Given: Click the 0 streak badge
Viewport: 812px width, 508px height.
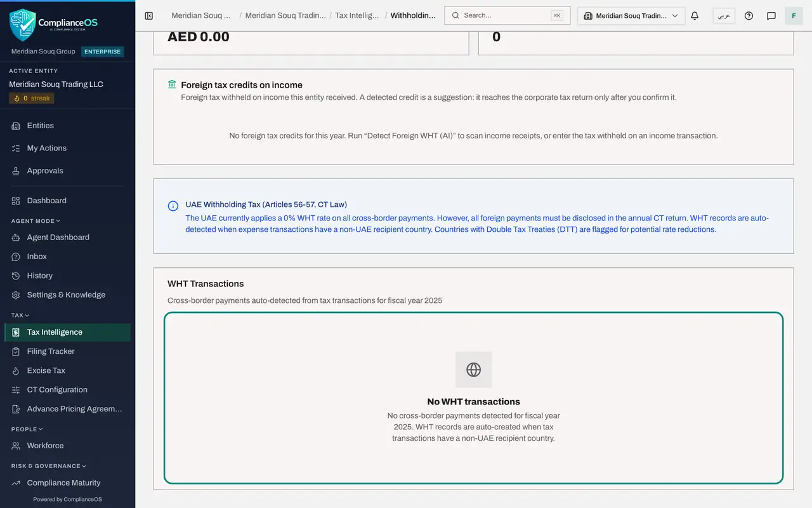Looking at the screenshot, I should [x=32, y=98].
